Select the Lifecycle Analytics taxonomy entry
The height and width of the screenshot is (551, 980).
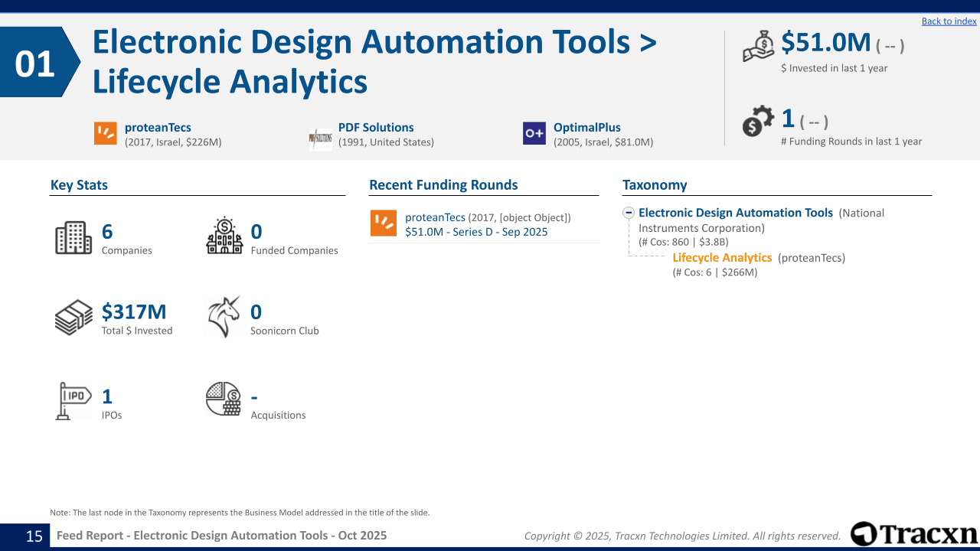722,258
